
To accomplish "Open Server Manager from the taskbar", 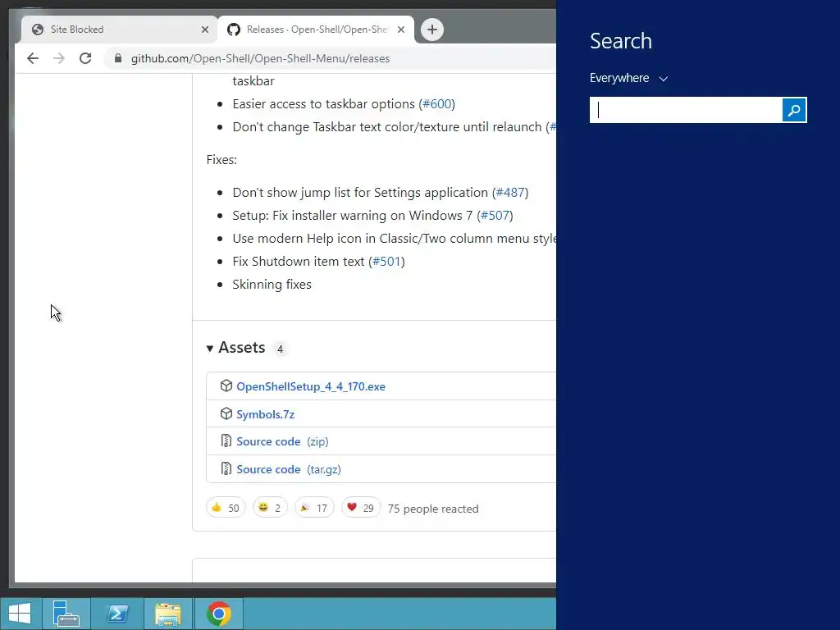I will [66, 614].
